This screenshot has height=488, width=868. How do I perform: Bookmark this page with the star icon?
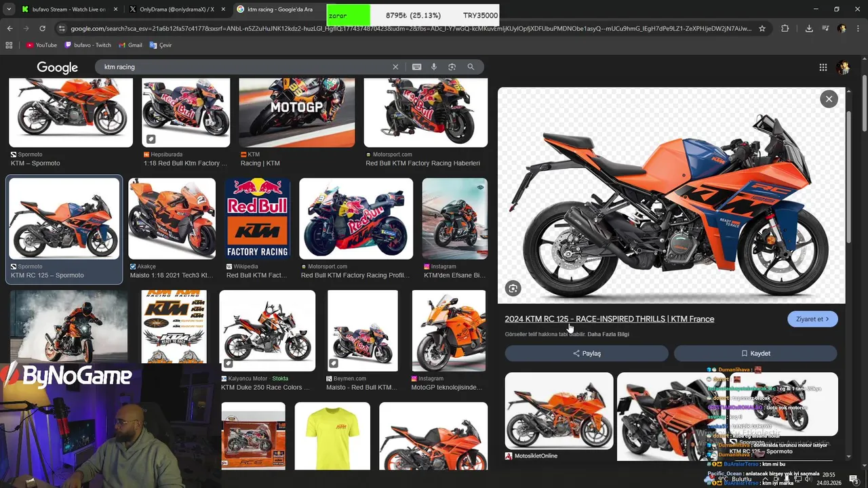tap(762, 28)
